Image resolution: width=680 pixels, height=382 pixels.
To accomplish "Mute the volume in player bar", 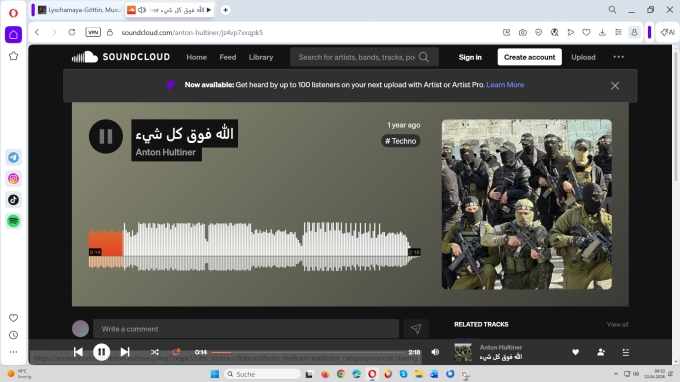I will (x=435, y=352).
